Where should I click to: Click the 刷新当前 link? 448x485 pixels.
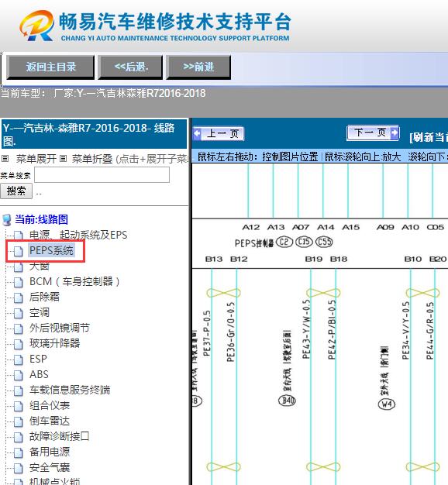429,137
